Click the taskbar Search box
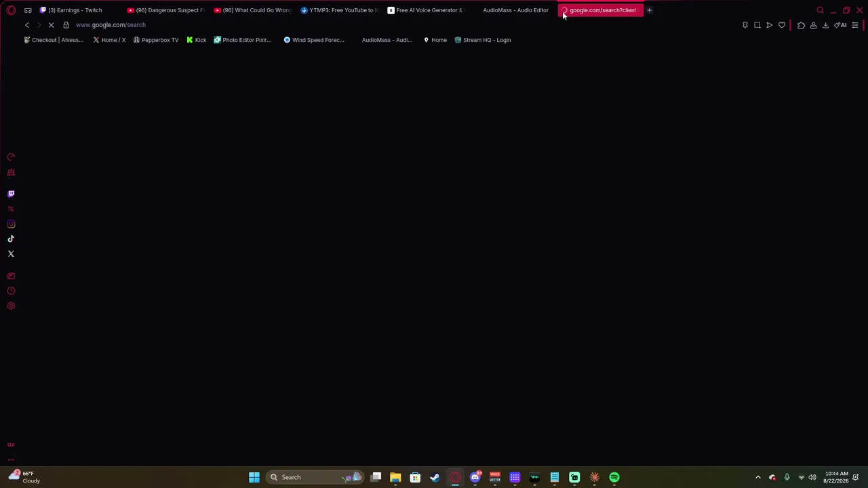The height and width of the screenshot is (488, 868). tap(315, 477)
